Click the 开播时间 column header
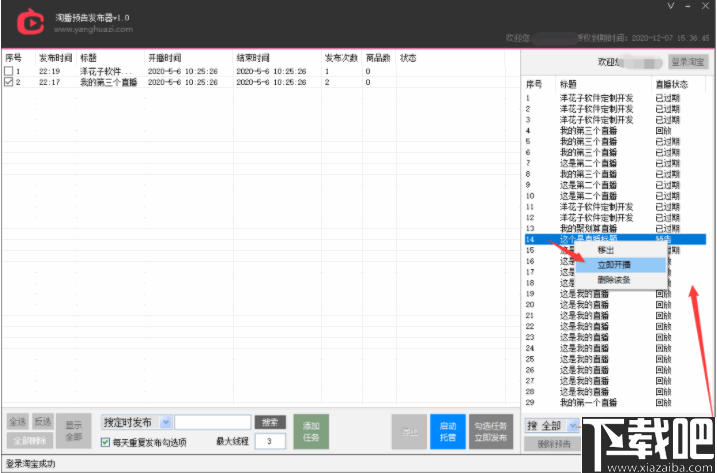The width and height of the screenshot is (717, 473). coord(165,58)
